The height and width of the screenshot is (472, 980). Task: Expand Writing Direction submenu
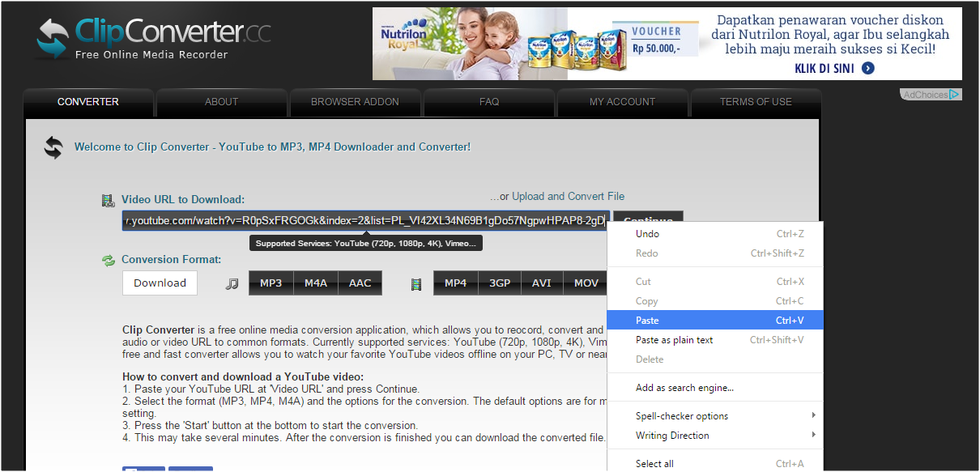pos(715,436)
